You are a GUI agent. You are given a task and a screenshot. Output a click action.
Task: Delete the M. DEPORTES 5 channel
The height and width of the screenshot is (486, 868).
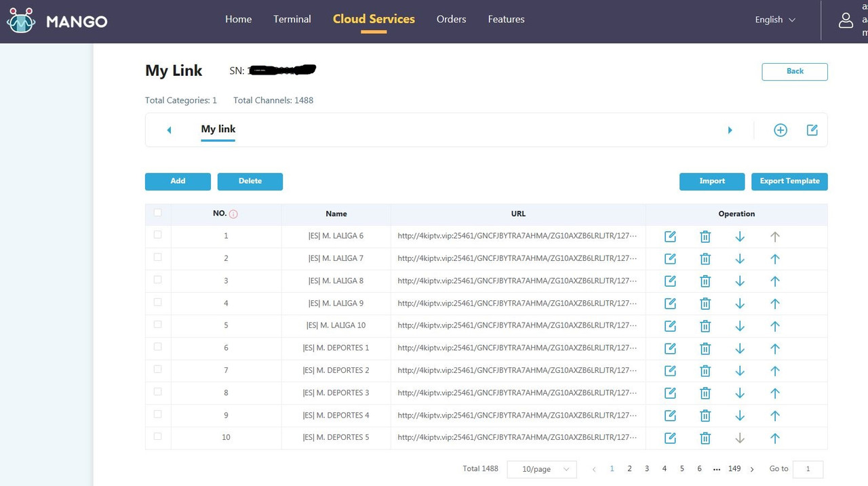(705, 438)
